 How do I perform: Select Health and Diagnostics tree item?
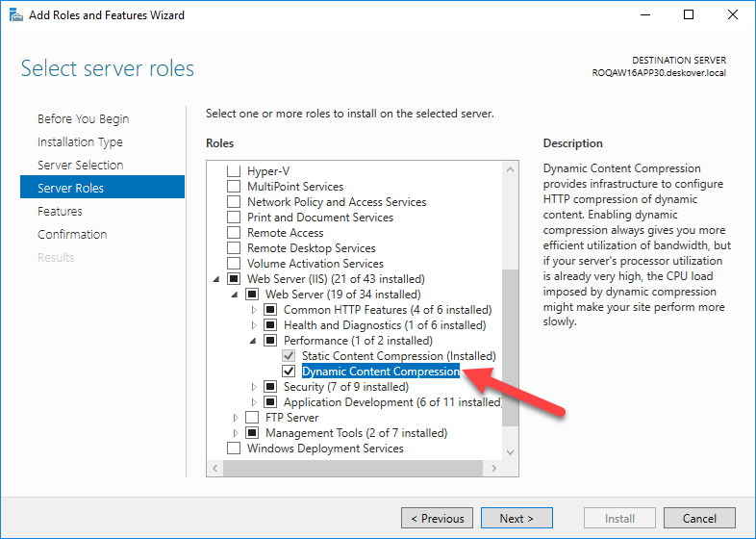(370, 325)
